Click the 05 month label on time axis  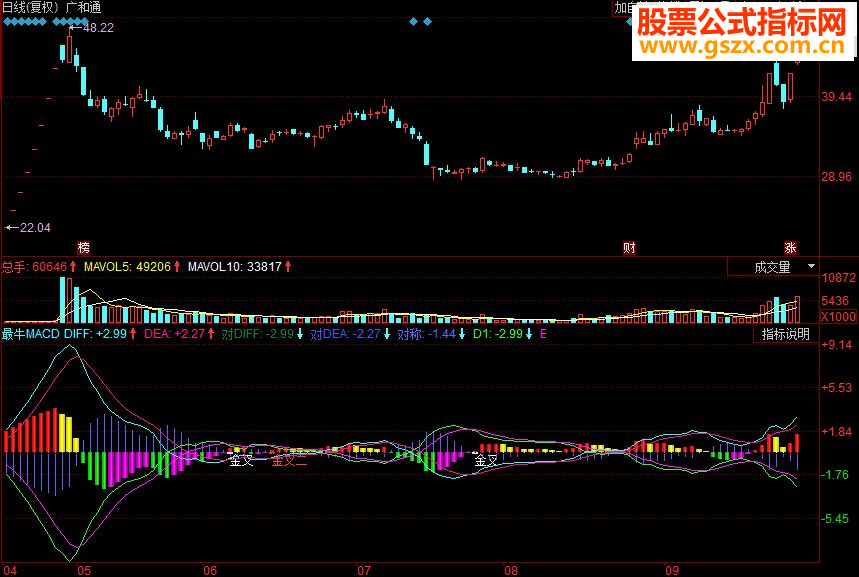coord(84,570)
